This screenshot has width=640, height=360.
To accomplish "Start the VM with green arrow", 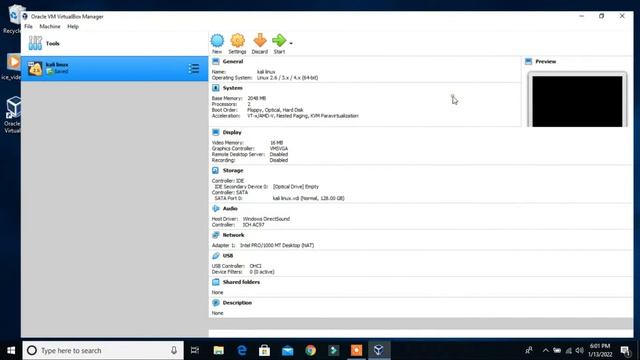I will tap(279, 40).
